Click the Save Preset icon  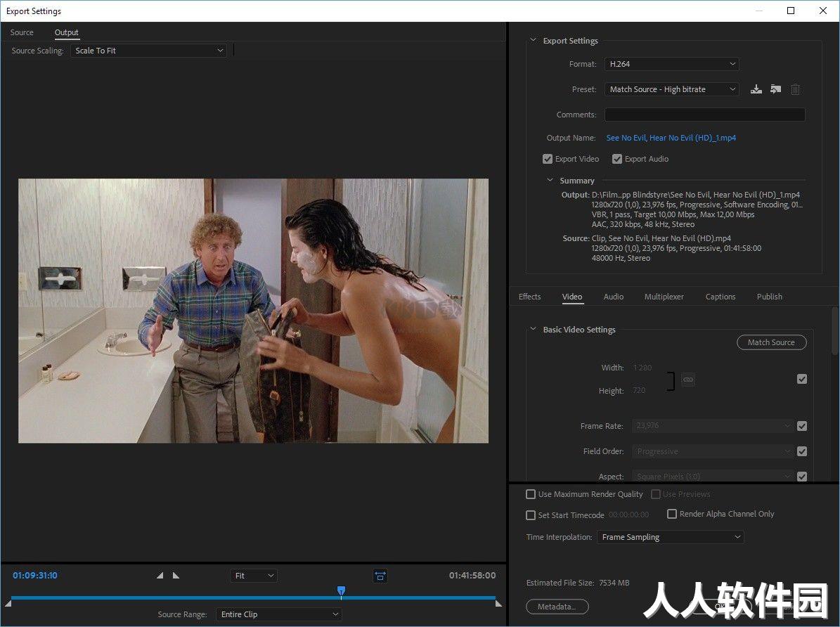(756, 89)
